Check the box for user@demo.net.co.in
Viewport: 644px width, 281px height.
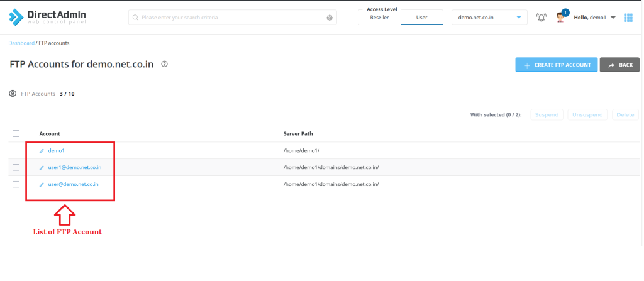point(16,184)
